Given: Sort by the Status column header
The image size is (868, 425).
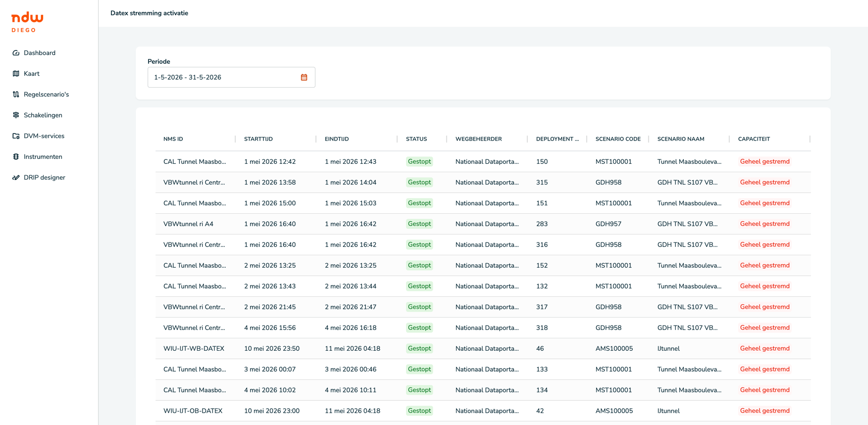Looking at the screenshot, I should pyautogui.click(x=416, y=139).
